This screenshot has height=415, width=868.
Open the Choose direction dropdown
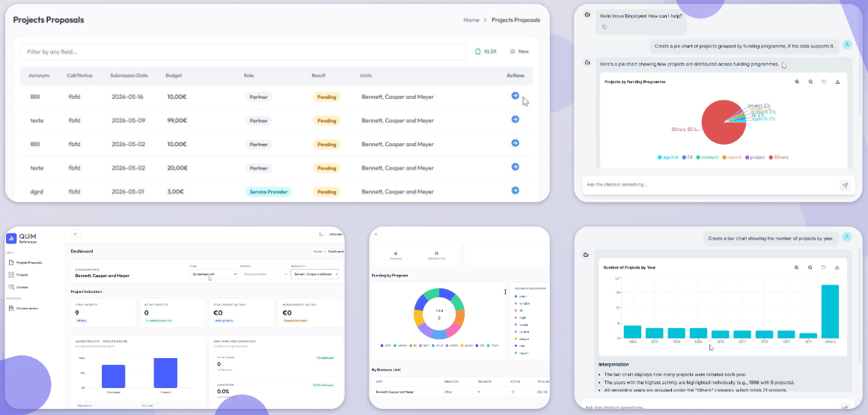[264, 273]
